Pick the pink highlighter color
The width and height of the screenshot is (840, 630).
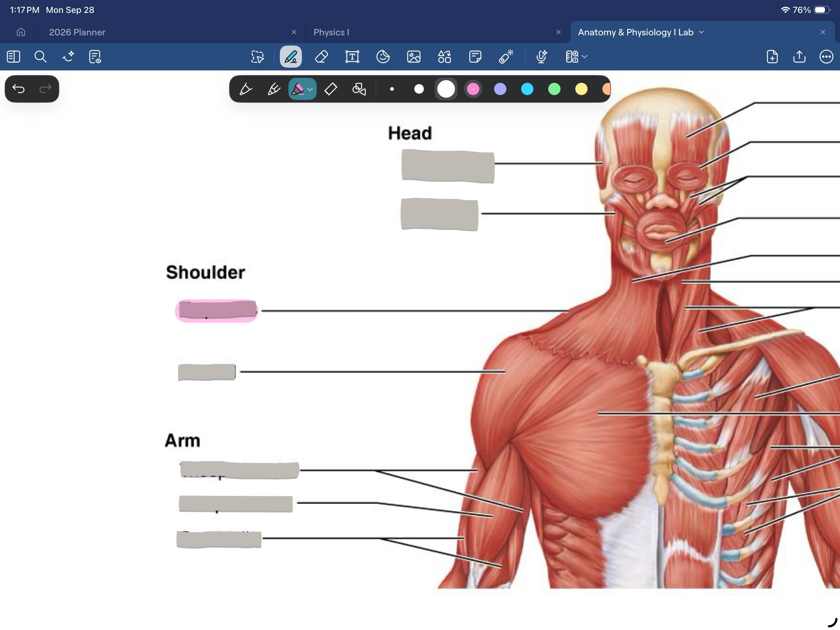click(x=473, y=89)
